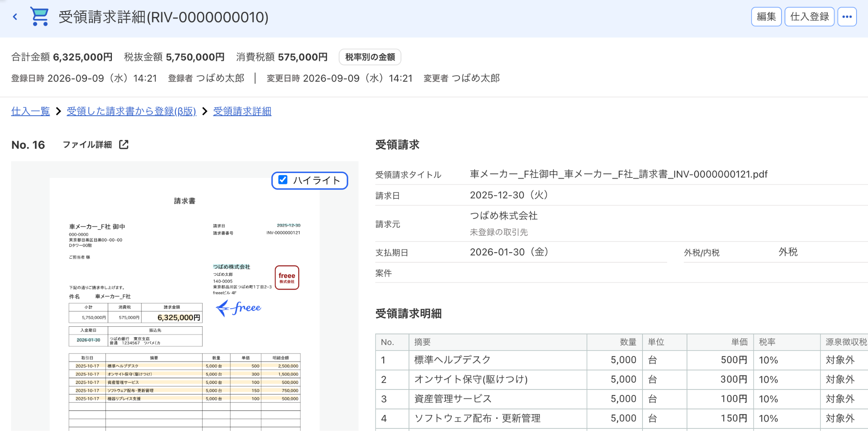Click highlighted date 2026-01-30 in preview
This screenshot has width=868, height=431.
pos(88,340)
